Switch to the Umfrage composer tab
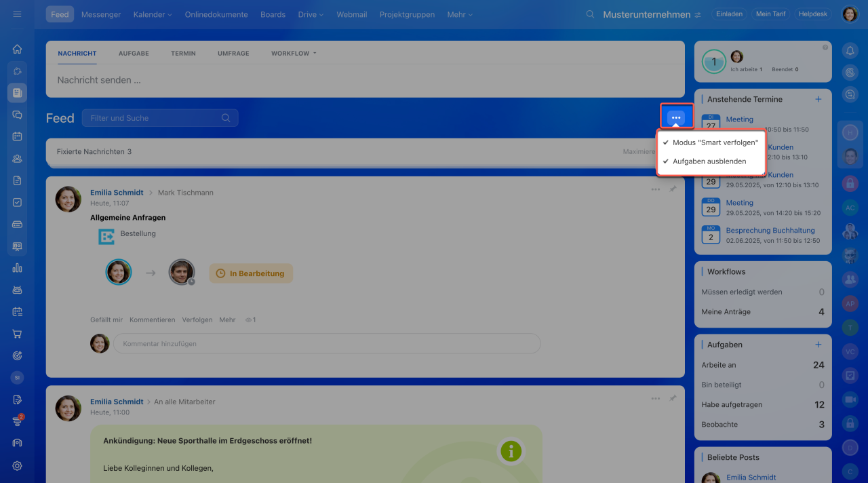This screenshot has width=868, height=483. 233,53
